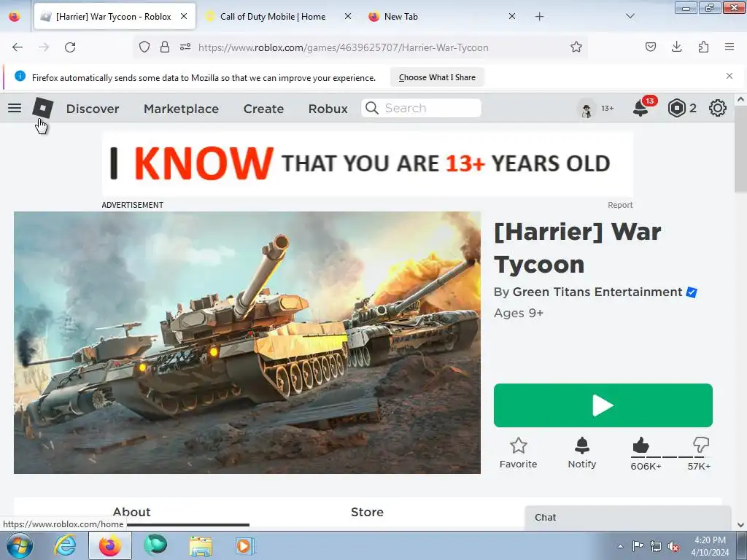The width and height of the screenshot is (747, 560).
Task: Close the Harrier War Tycoon tab
Action: click(x=184, y=16)
